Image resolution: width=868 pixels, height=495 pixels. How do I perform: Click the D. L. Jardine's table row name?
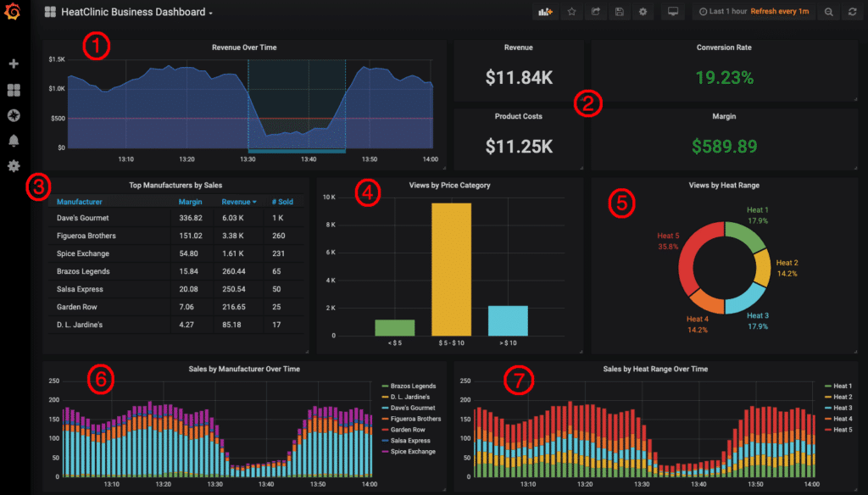pos(79,325)
